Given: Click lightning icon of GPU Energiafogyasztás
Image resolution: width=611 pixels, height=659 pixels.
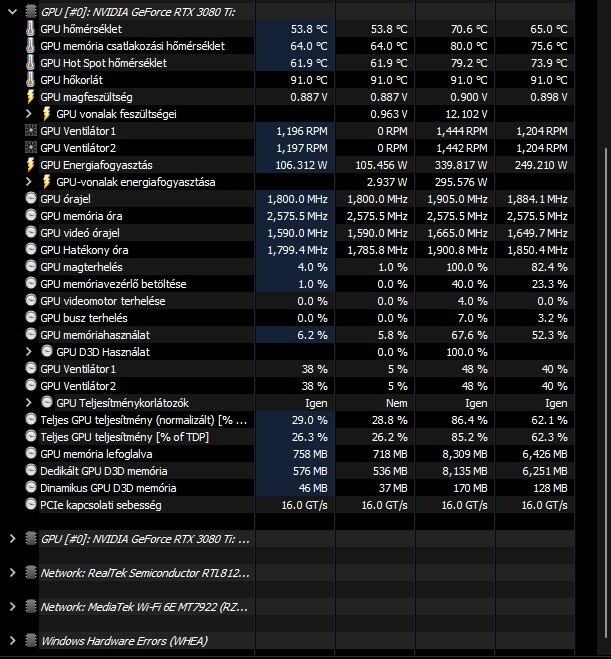Looking at the screenshot, I should 30,164.
